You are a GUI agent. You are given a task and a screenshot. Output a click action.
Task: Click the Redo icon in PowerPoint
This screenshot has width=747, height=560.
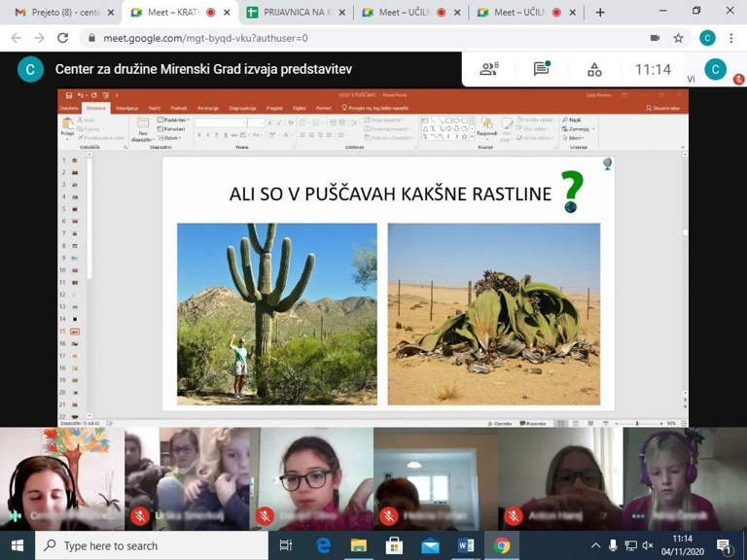(x=93, y=95)
